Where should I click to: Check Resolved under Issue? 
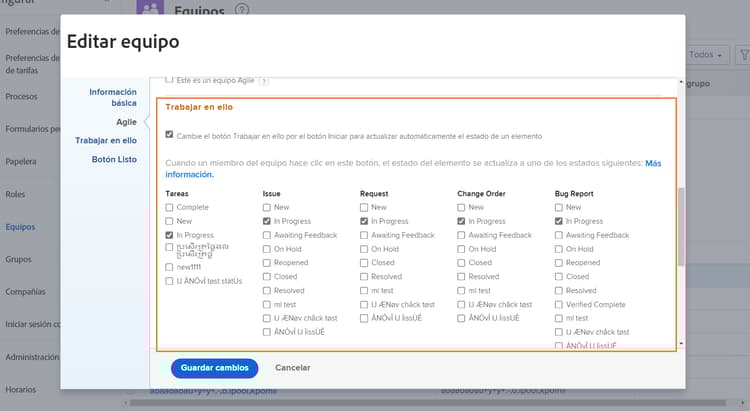pyautogui.click(x=267, y=290)
